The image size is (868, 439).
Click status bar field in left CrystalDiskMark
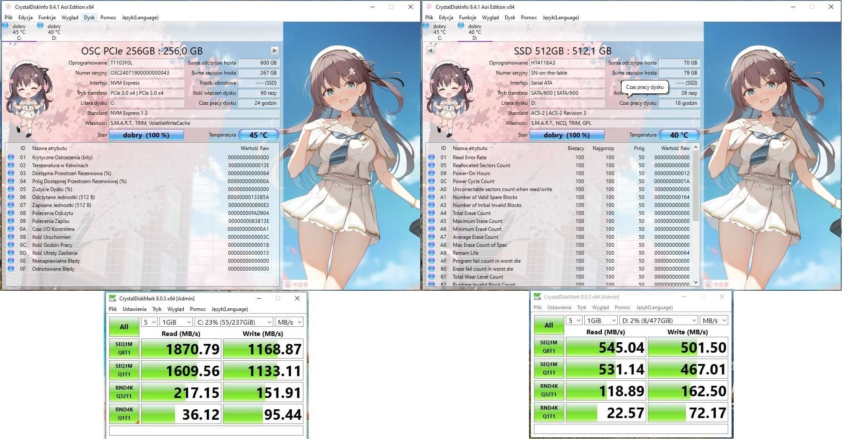coord(206,430)
